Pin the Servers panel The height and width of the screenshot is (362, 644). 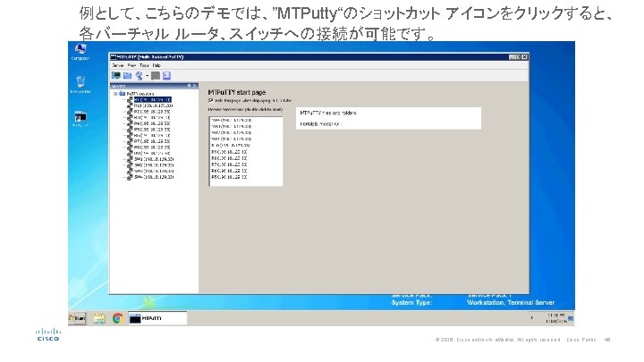[189, 86]
